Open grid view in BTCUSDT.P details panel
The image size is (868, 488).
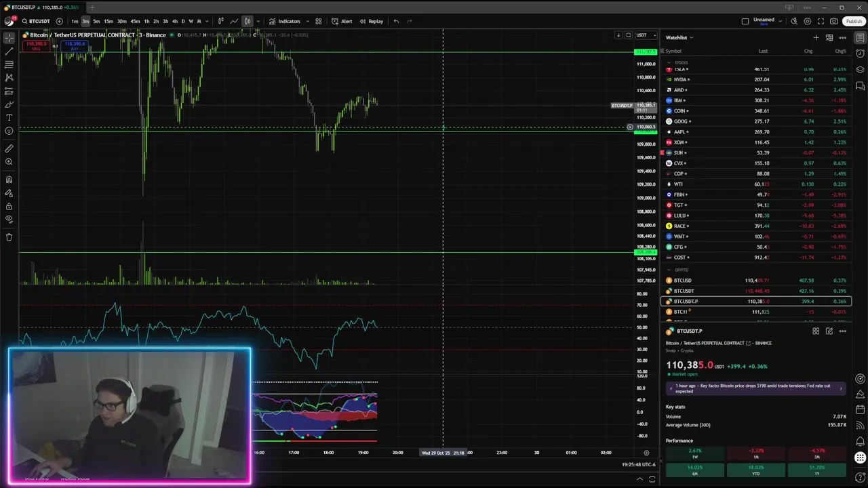tap(816, 331)
